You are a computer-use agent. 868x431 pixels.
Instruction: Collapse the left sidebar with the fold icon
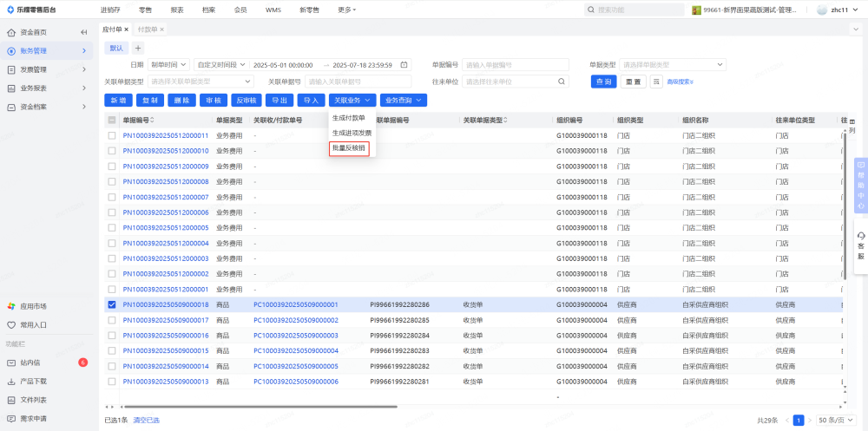coord(84,32)
